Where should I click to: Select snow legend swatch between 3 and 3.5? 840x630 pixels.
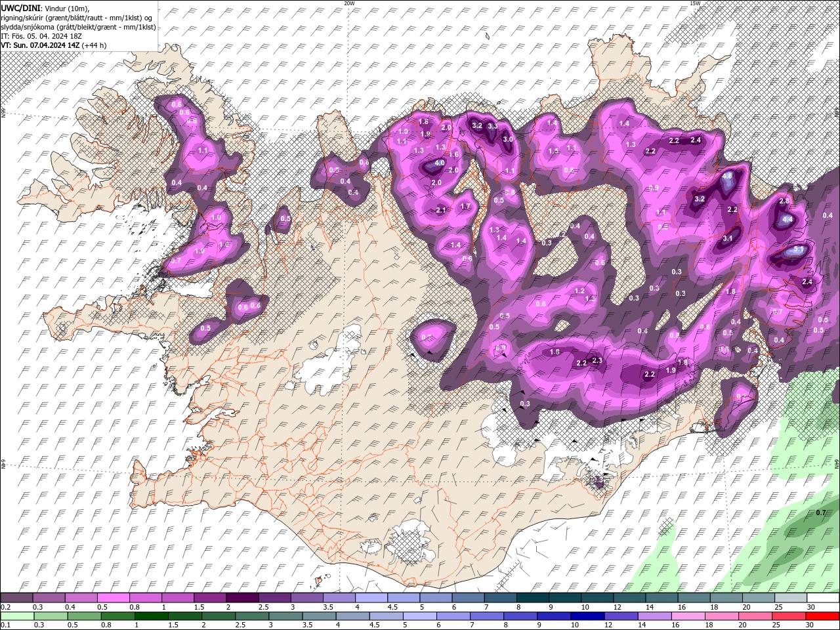[307, 598]
